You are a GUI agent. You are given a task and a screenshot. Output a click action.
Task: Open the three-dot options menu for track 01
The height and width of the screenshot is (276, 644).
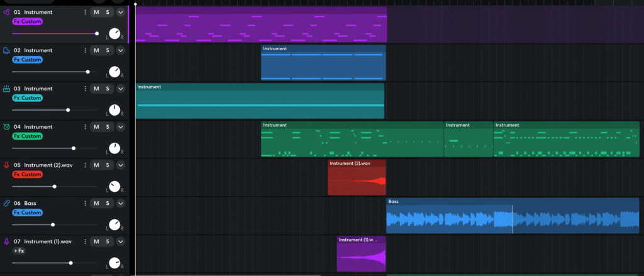click(86, 12)
